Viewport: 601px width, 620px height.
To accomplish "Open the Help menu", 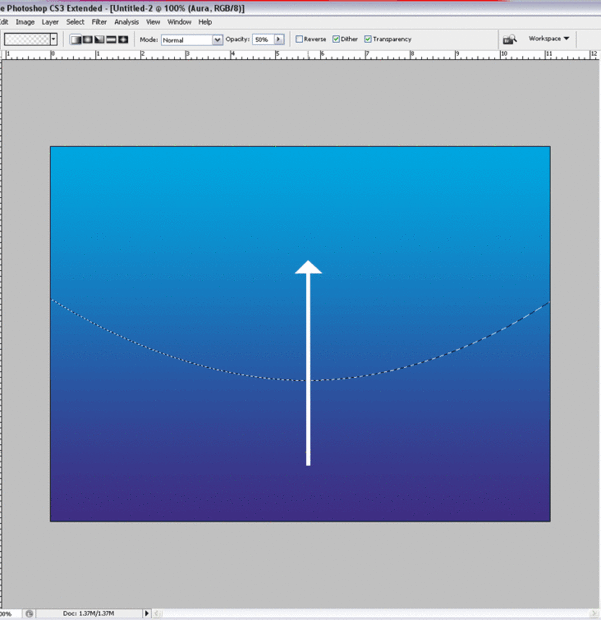I will pos(205,22).
